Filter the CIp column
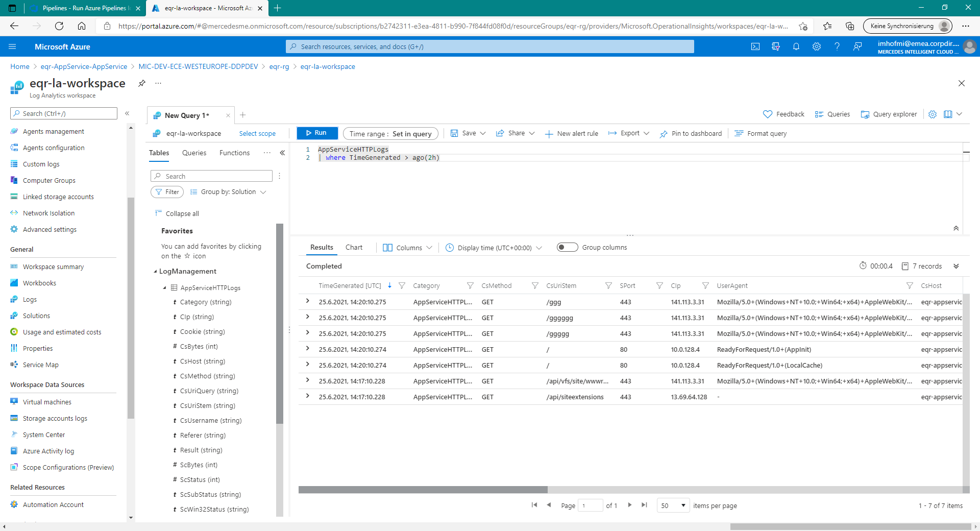Viewport: 980px width, 531px height. point(705,285)
